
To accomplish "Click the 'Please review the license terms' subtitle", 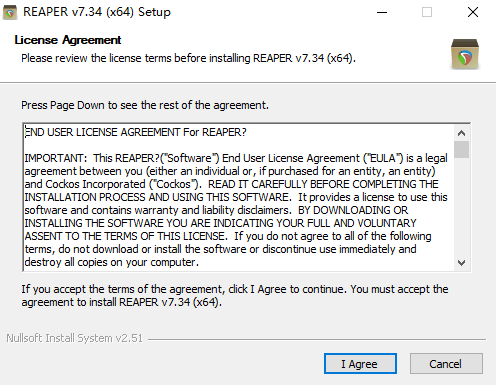I will point(188,58).
